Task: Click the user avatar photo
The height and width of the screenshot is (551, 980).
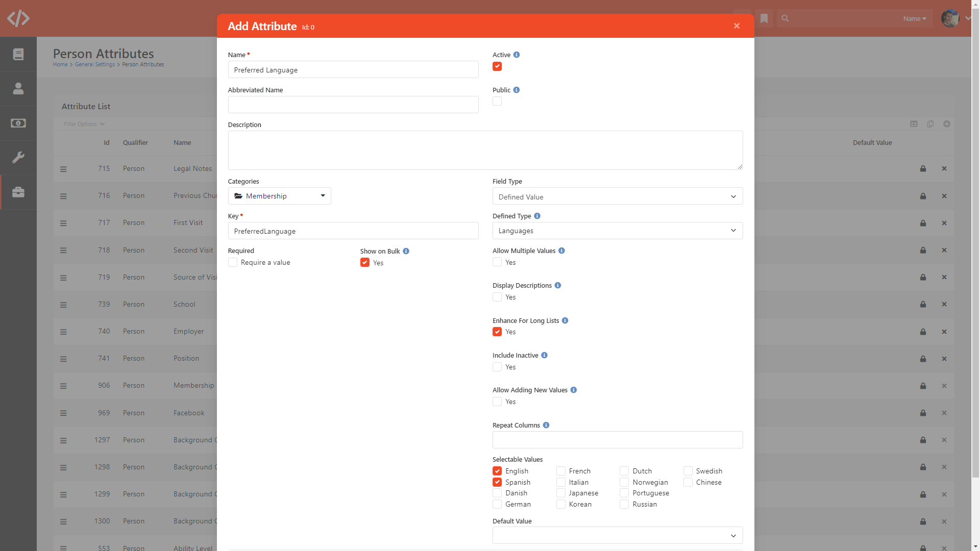Action: click(x=950, y=18)
